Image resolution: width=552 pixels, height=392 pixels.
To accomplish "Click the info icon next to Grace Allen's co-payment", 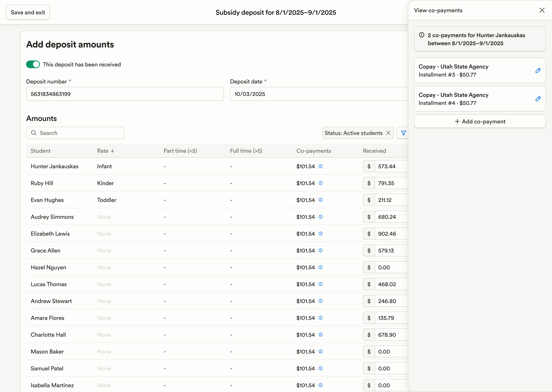I will [320, 250].
